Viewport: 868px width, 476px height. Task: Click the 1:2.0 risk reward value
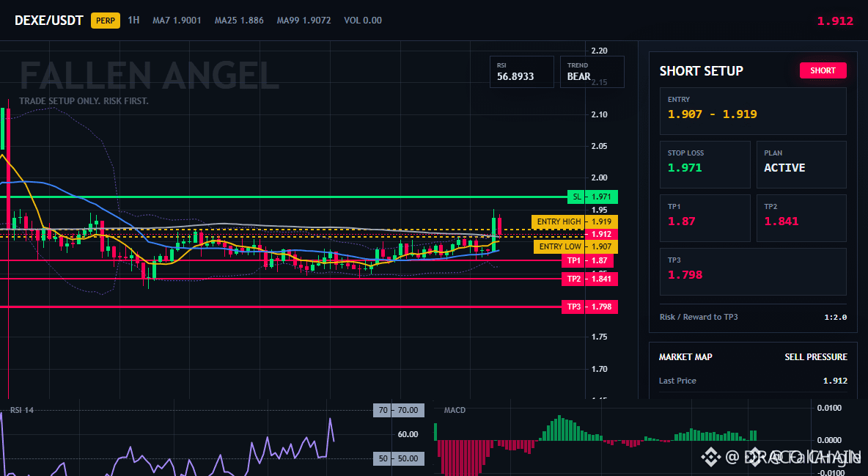pyautogui.click(x=835, y=318)
